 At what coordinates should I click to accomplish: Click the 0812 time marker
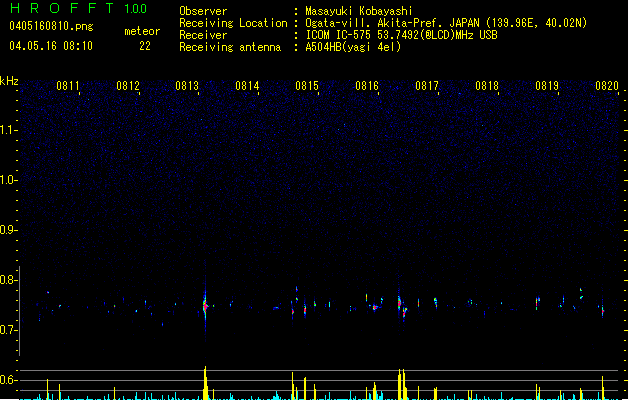coord(128,85)
